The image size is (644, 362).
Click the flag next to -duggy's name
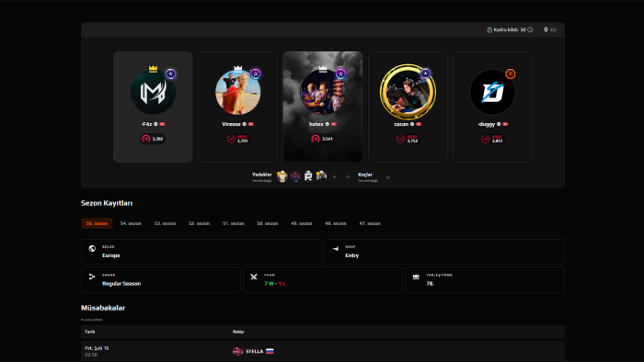[x=505, y=124]
